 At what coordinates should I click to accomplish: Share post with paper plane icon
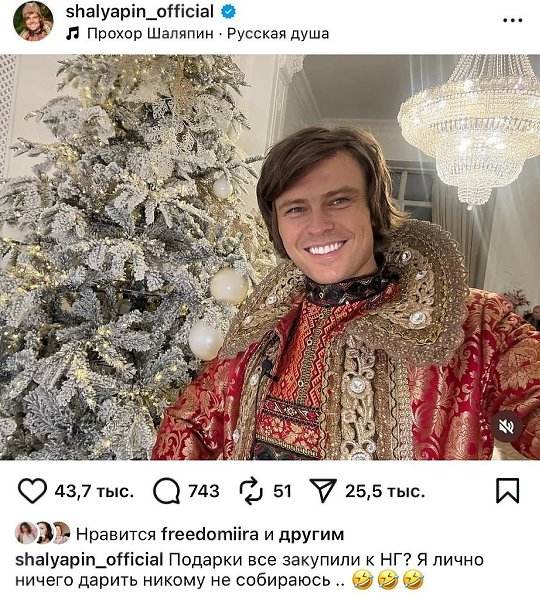[x=323, y=490]
